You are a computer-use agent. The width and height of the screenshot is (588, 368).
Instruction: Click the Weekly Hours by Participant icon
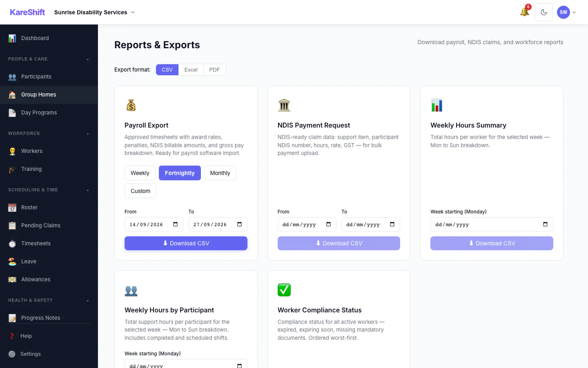pyautogui.click(x=131, y=290)
